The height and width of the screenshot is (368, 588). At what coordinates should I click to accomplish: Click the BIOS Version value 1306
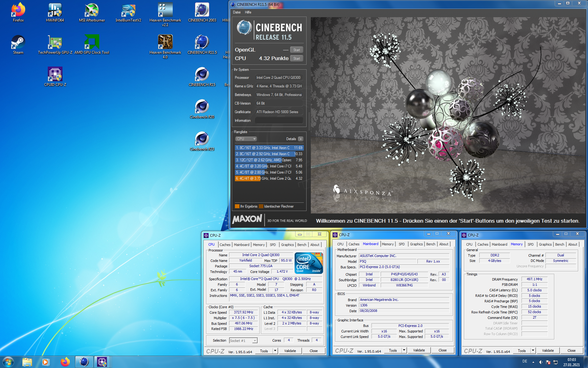point(404,305)
